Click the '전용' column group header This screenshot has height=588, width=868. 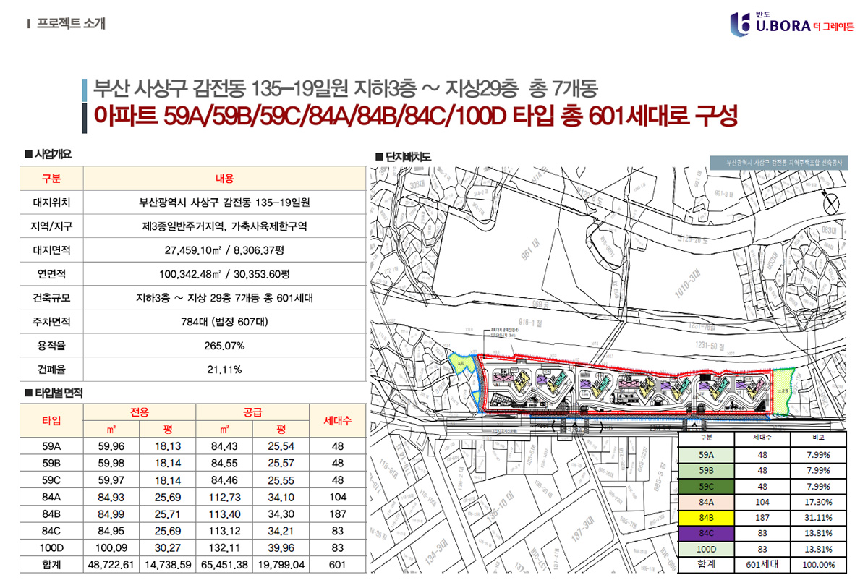(x=140, y=412)
